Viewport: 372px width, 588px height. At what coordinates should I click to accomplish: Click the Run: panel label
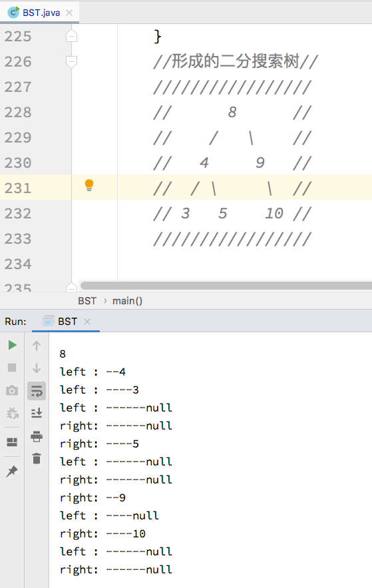tap(15, 322)
